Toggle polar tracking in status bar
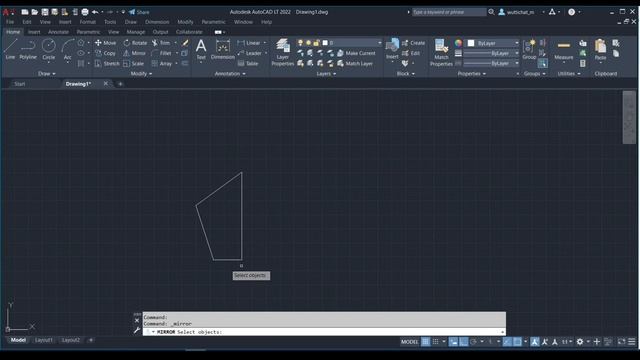This screenshot has width=640, height=360. [x=473, y=342]
